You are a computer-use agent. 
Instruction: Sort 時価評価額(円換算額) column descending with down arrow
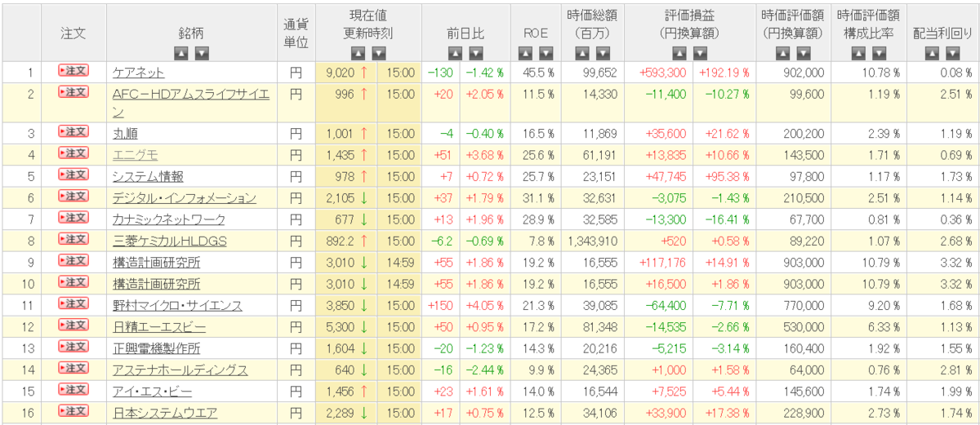tap(802, 53)
